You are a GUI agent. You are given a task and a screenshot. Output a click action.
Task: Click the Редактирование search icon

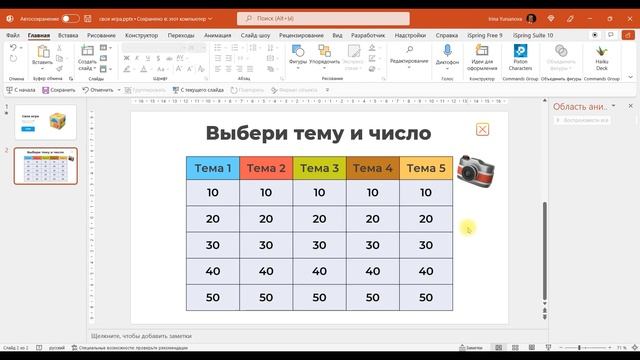(409, 49)
